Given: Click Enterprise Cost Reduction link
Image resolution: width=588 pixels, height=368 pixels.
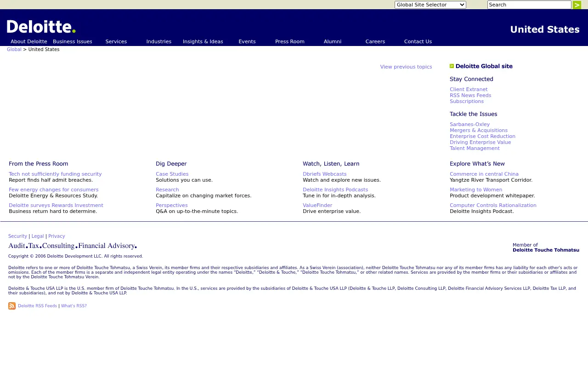Looking at the screenshot, I should pyautogui.click(x=482, y=137).
